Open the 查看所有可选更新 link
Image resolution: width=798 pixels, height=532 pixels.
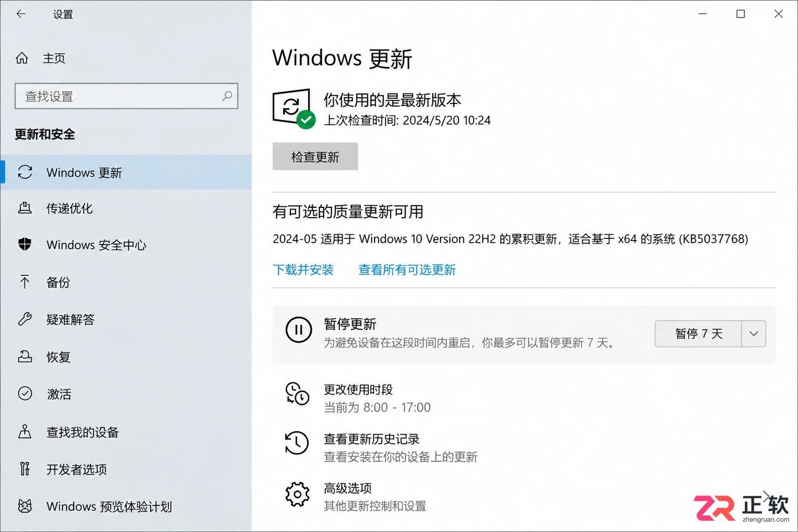point(407,270)
